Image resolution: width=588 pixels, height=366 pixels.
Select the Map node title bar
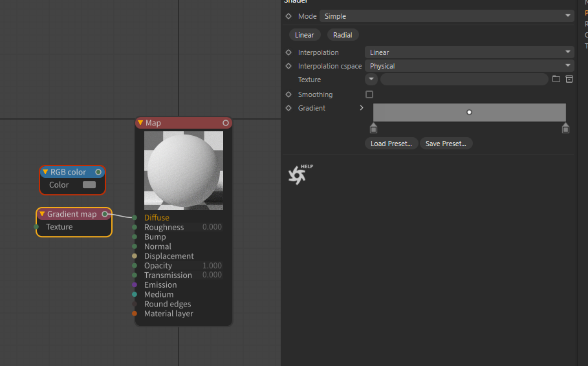point(184,123)
